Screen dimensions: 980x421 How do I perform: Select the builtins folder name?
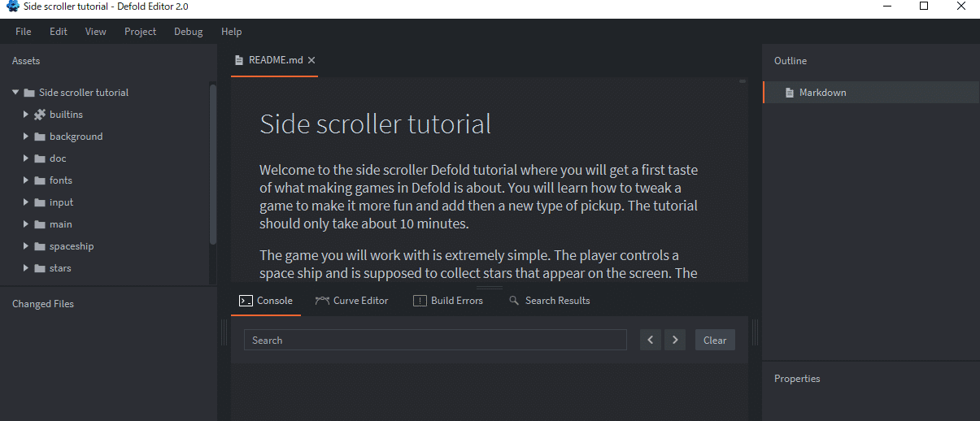click(x=66, y=115)
